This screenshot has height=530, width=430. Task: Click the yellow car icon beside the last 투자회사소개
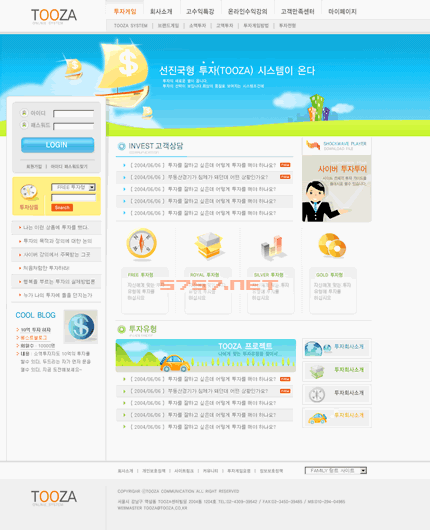click(x=317, y=418)
